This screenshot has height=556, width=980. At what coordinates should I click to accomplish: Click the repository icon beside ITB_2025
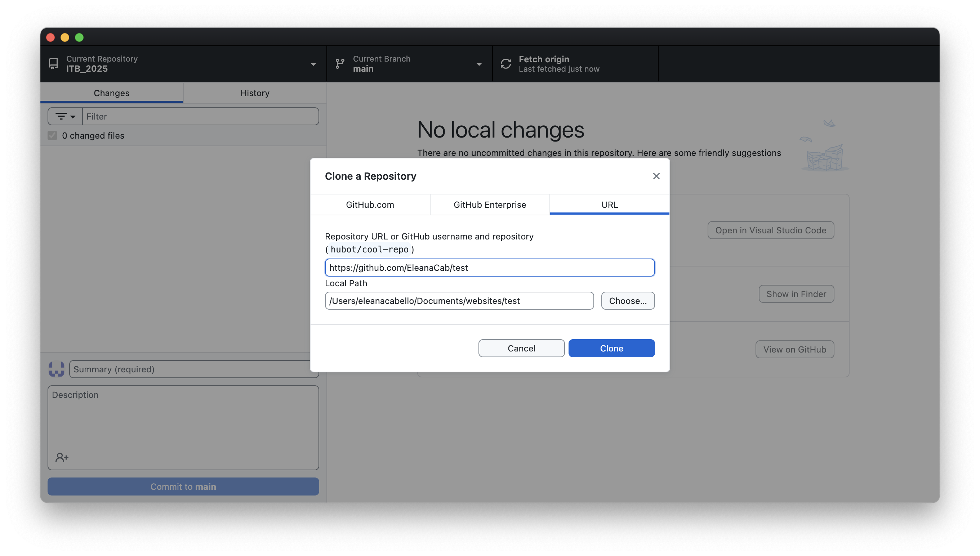(53, 63)
